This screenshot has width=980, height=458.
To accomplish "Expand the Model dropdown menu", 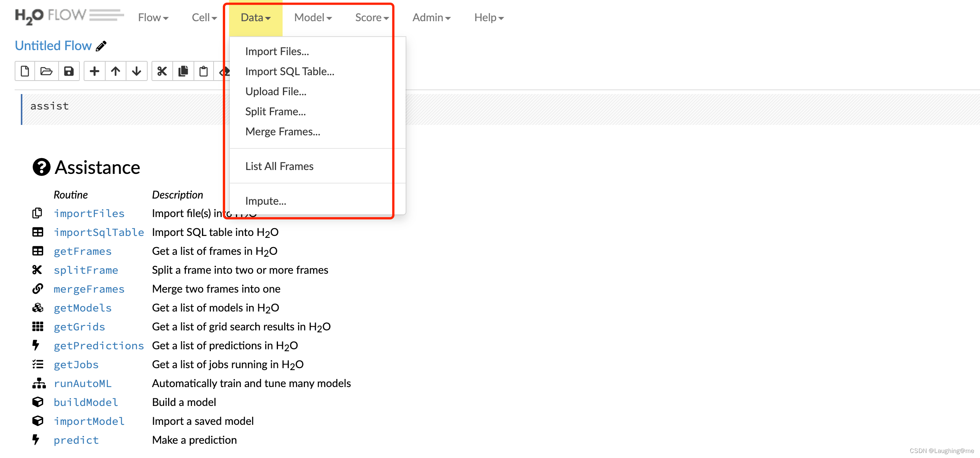I will click(313, 18).
